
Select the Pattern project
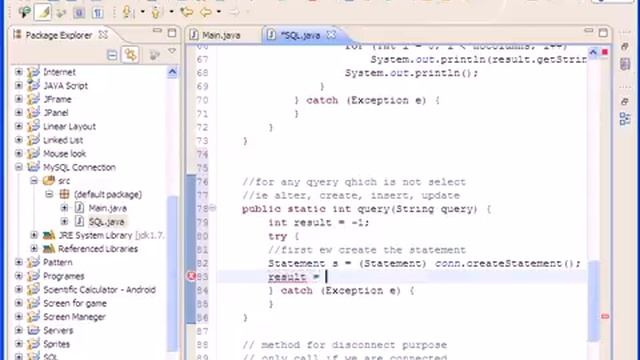(58, 262)
